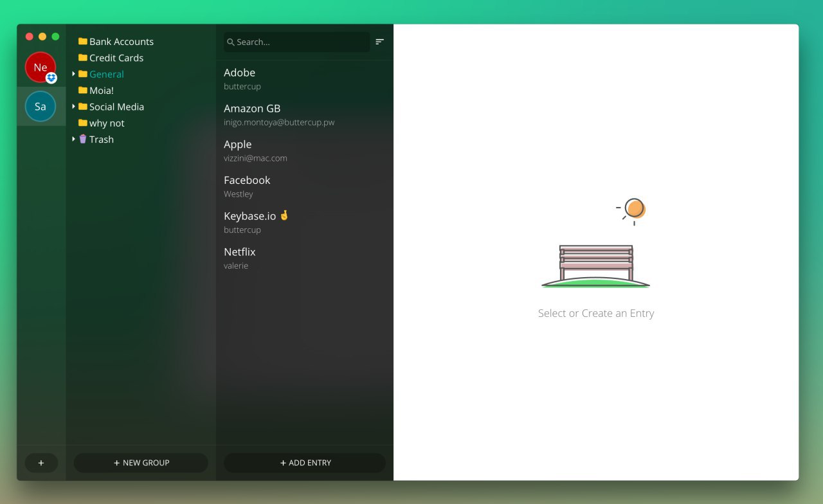Click the General folder icon
The height and width of the screenshot is (504, 823).
click(x=83, y=74)
